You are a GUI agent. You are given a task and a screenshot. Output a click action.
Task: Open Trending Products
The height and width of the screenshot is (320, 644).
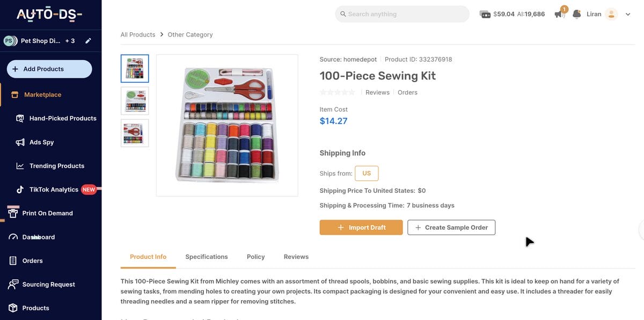[x=57, y=165]
